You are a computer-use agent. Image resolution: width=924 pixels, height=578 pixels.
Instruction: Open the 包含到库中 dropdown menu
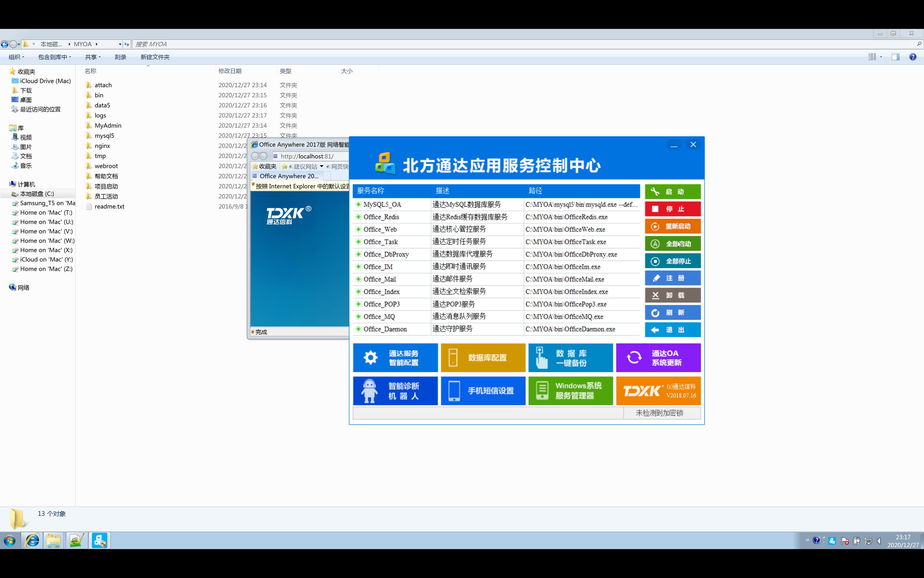(55, 57)
